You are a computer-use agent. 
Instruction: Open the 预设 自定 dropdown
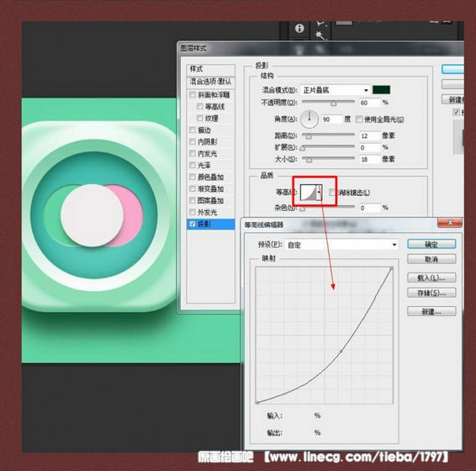pos(341,245)
